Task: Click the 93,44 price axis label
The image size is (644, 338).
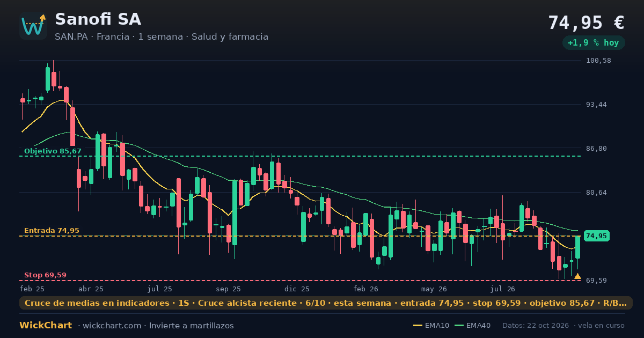Action: (597, 105)
